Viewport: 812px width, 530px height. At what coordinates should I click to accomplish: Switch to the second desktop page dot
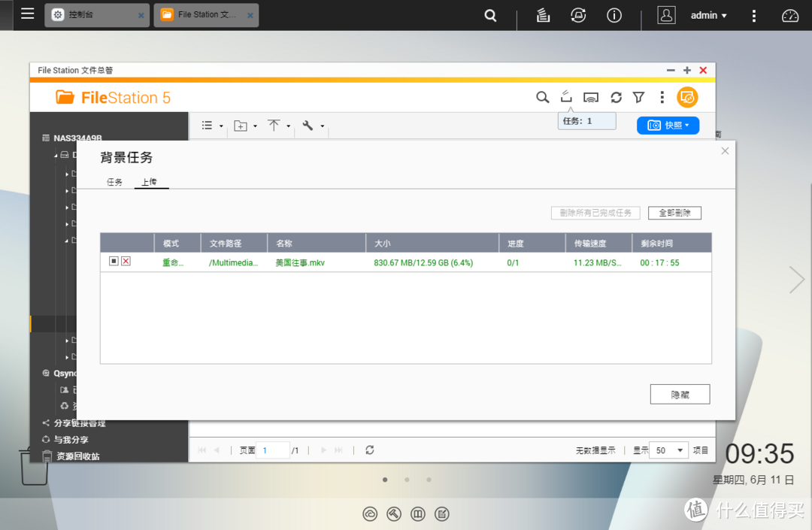tap(407, 480)
